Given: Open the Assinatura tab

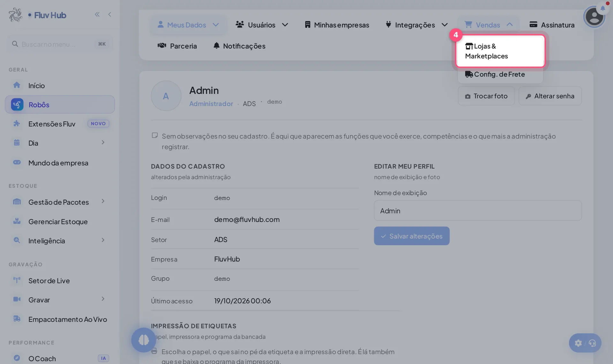Looking at the screenshot, I should point(552,25).
